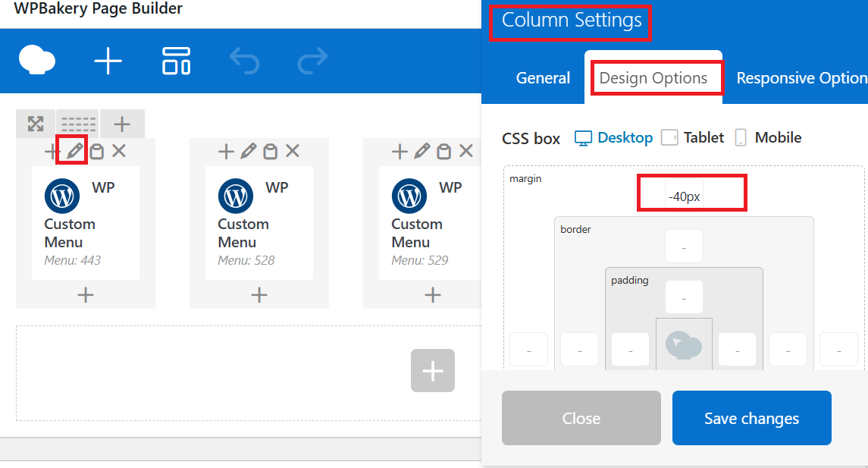Switch to the General tab
This screenshot has width=868, height=468.
[x=543, y=78]
